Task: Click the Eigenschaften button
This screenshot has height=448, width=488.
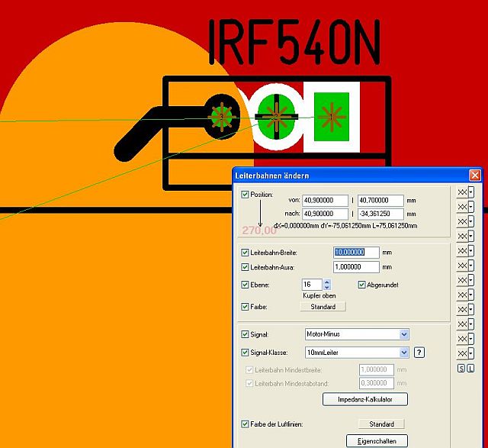Action: tap(377, 441)
